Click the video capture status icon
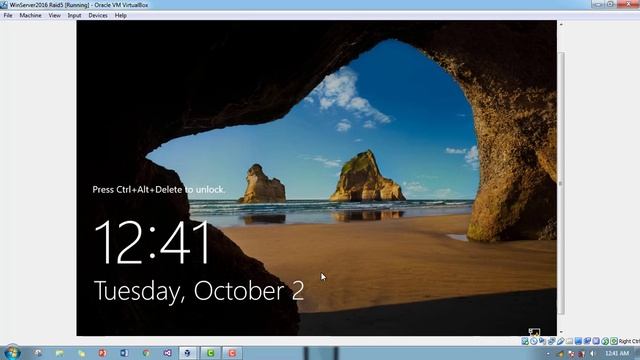This screenshot has width=640, height=360. coord(587,341)
